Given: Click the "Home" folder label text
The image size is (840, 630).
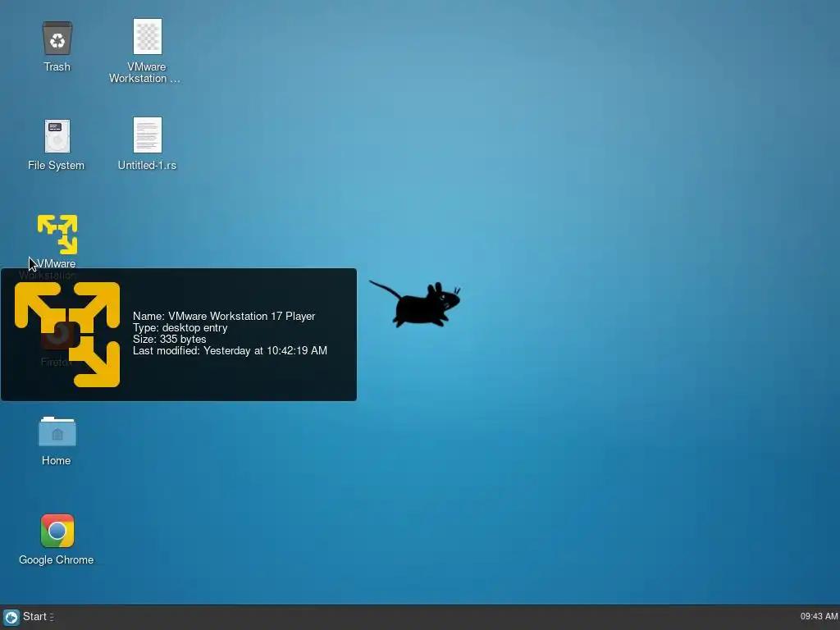Looking at the screenshot, I should (x=57, y=461).
